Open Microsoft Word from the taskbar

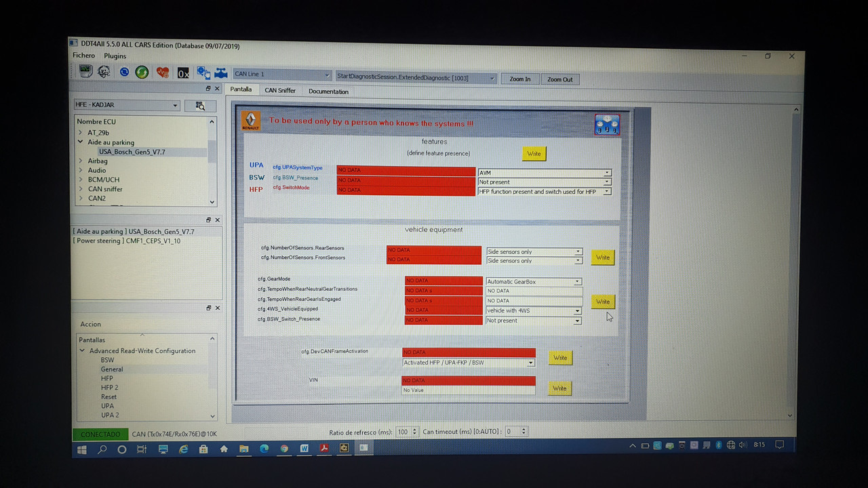pos(304,448)
